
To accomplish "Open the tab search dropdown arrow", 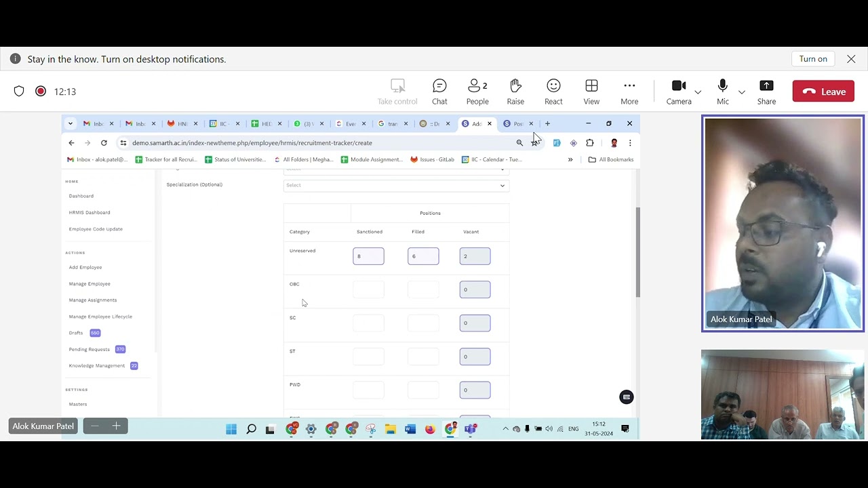I will coord(71,123).
